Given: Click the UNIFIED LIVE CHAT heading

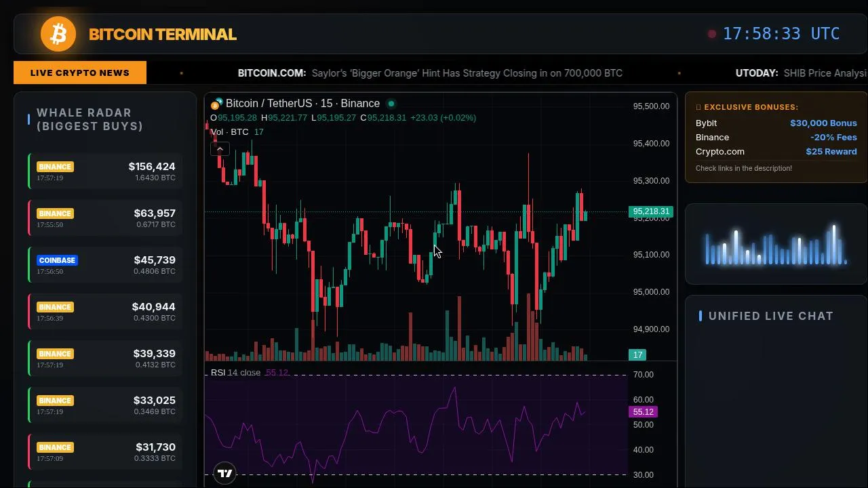Looking at the screenshot, I should tap(771, 316).
